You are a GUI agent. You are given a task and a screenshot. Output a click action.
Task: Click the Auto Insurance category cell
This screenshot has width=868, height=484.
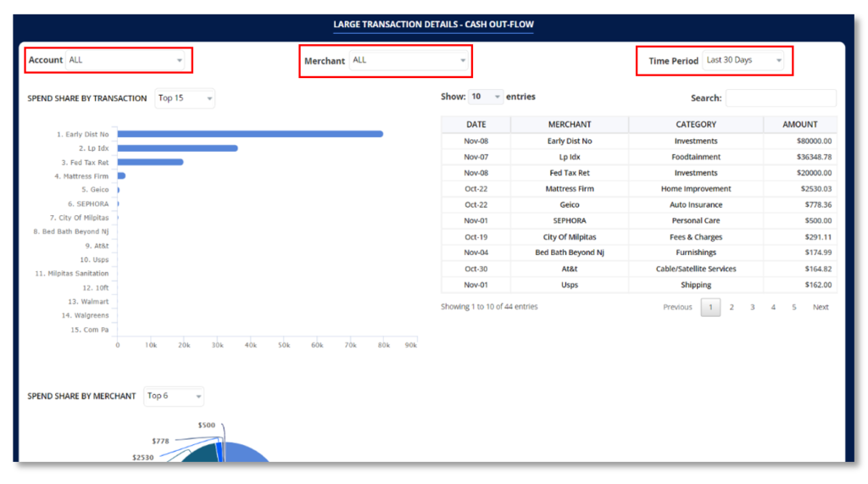[x=696, y=204]
